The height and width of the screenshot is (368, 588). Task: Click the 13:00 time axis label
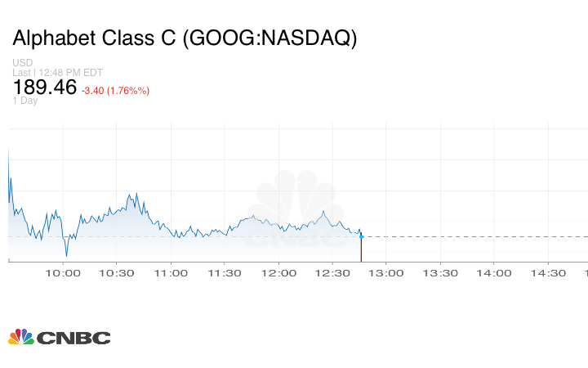point(386,273)
